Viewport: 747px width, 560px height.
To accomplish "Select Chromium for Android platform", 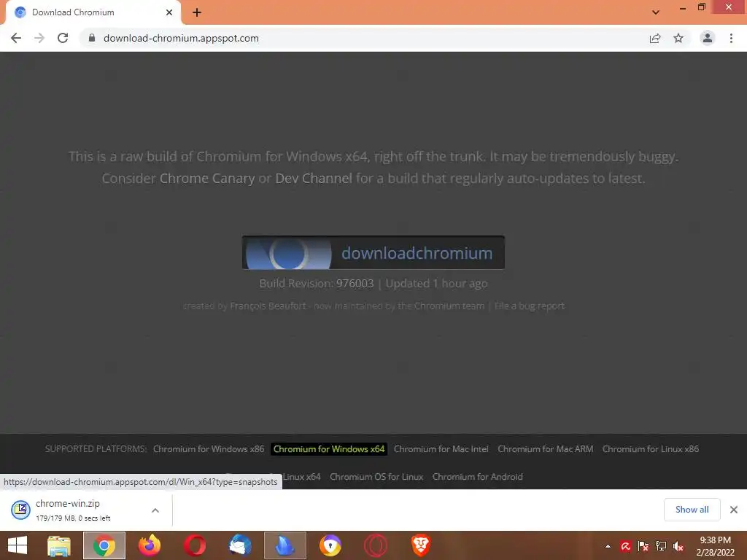I will tap(478, 477).
